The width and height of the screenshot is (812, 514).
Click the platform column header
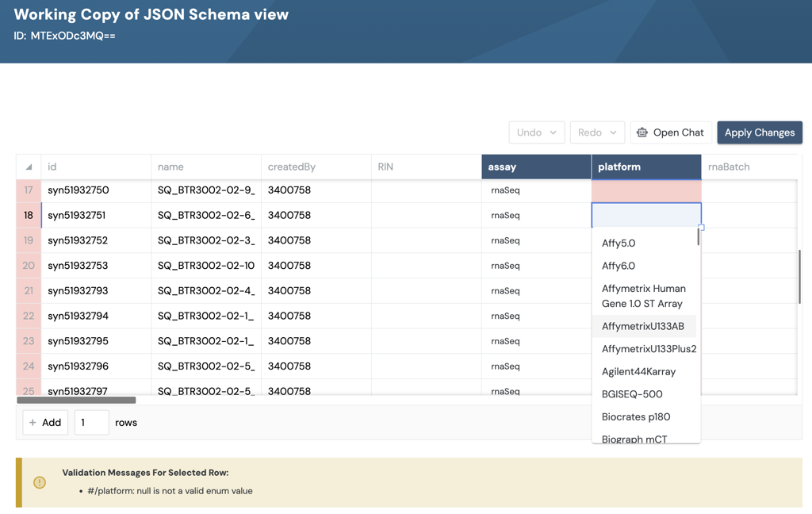coord(645,167)
